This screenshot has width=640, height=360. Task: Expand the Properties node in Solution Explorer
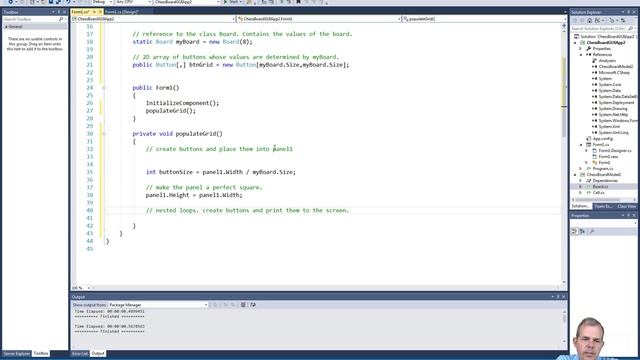[x=581, y=49]
